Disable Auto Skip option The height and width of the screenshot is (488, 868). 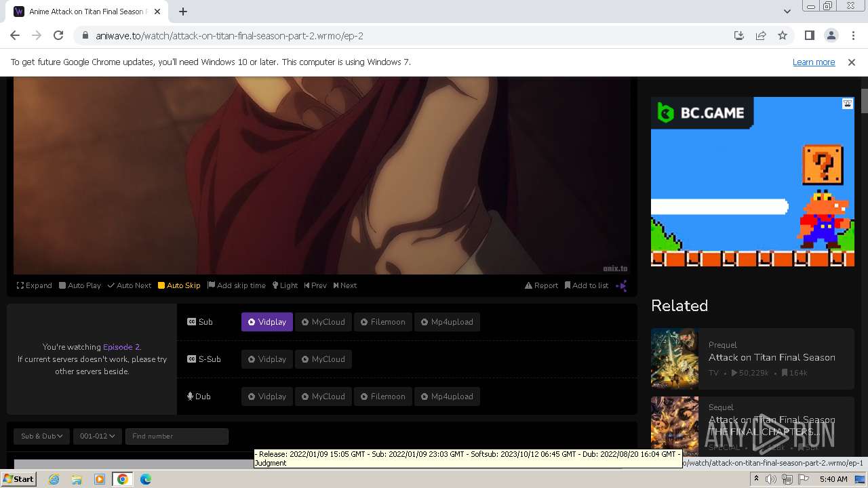pyautogui.click(x=179, y=285)
